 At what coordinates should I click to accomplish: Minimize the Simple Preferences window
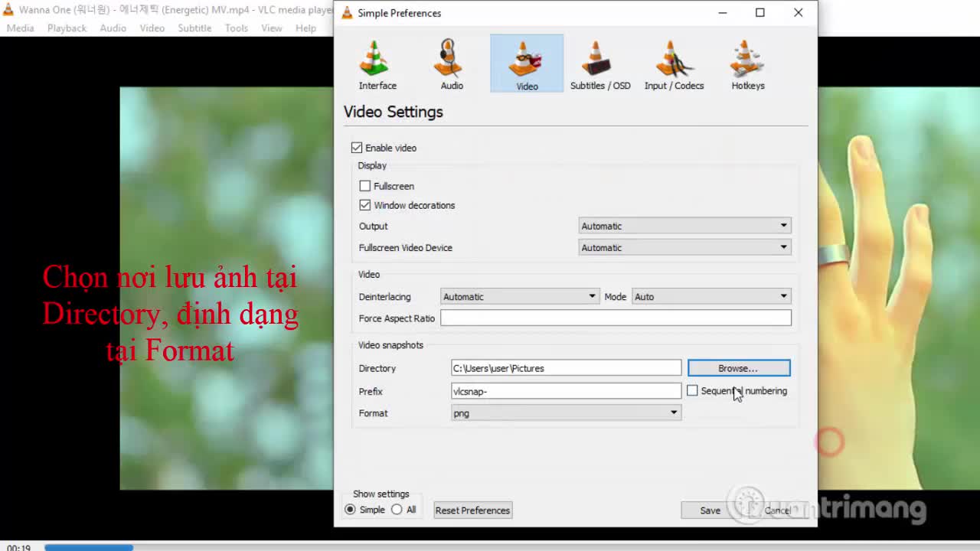[x=723, y=12]
